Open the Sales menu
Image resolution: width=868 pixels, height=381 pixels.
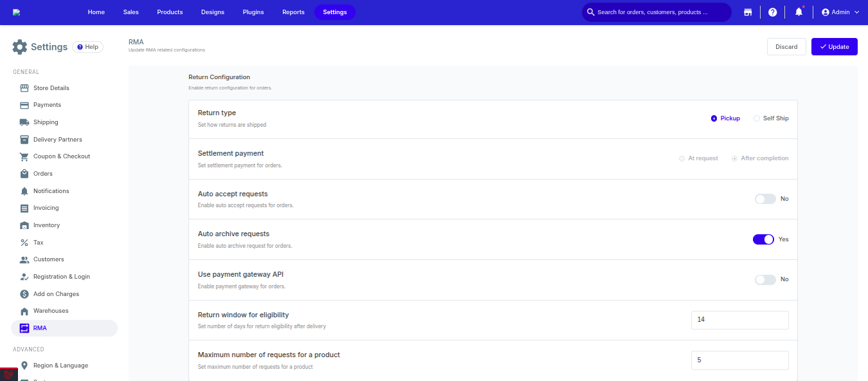click(131, 12)
